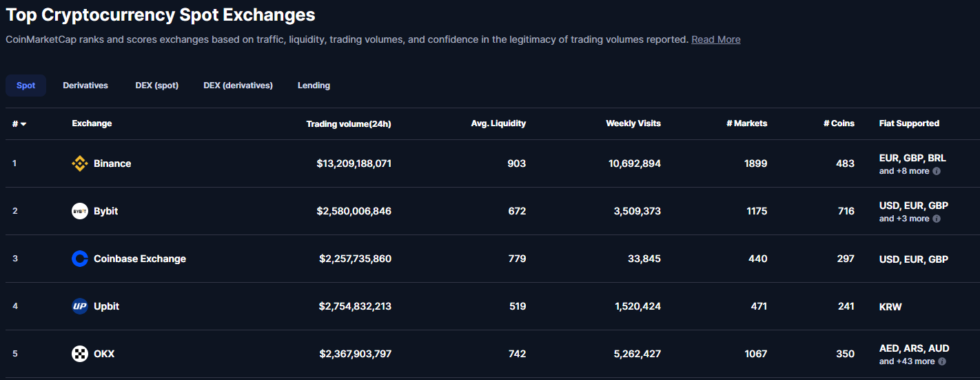This screenshot has width=980, height=380.
Task: Click the 'and +3 more' text
Action: [904, 219]
